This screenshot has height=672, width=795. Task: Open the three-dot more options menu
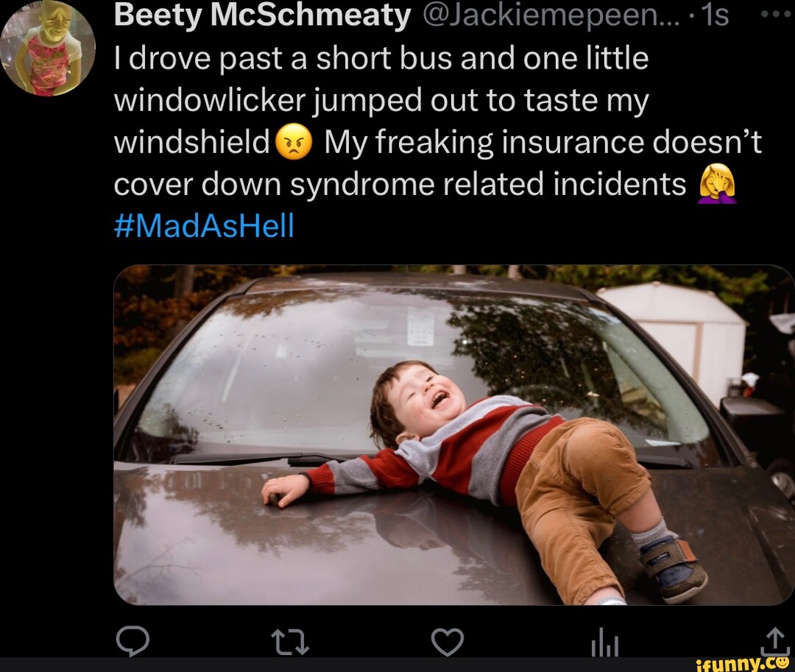(x=776, y=15)
